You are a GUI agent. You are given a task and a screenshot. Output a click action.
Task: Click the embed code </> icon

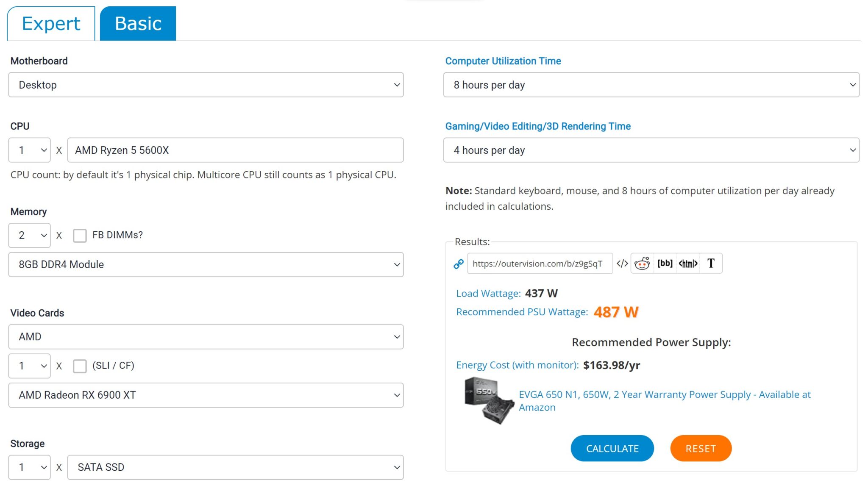tap(622, 264)
